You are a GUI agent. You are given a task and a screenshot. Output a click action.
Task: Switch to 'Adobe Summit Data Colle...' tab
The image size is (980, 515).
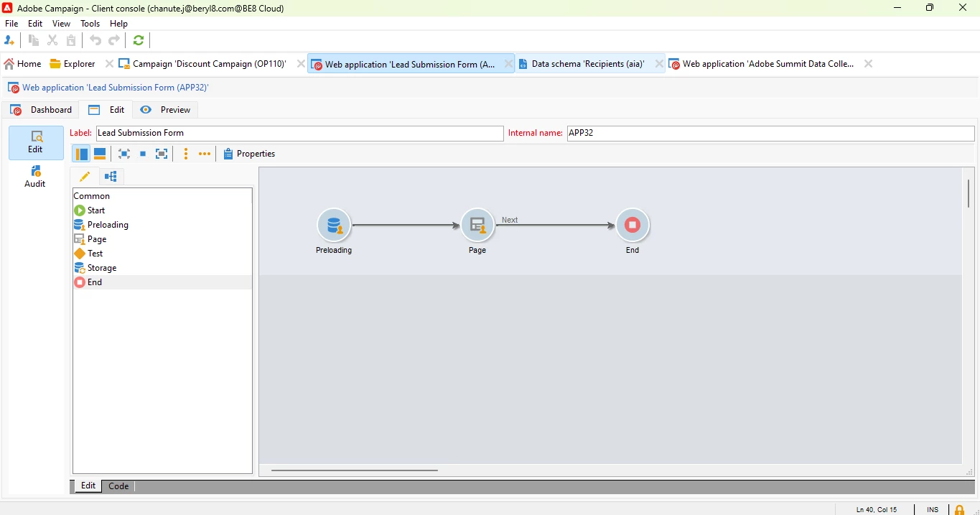coord(762,64)
